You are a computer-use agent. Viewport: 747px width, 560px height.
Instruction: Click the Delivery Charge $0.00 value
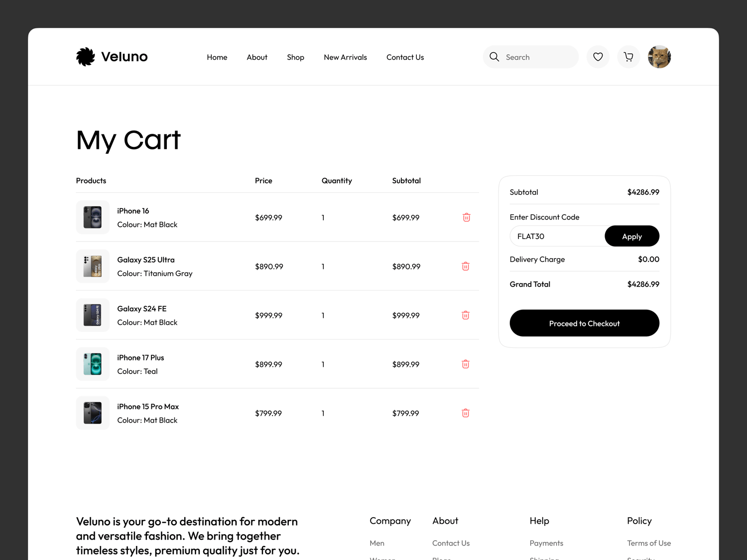648,259
